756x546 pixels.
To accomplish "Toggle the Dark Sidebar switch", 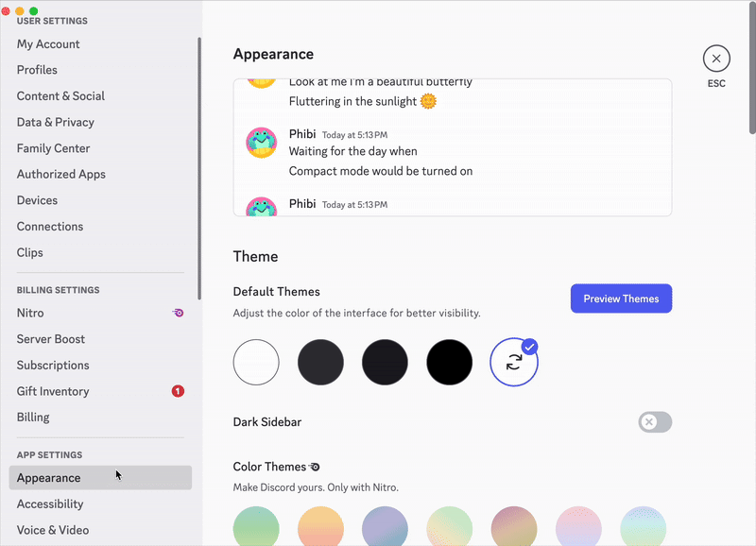I will [655, 421].
